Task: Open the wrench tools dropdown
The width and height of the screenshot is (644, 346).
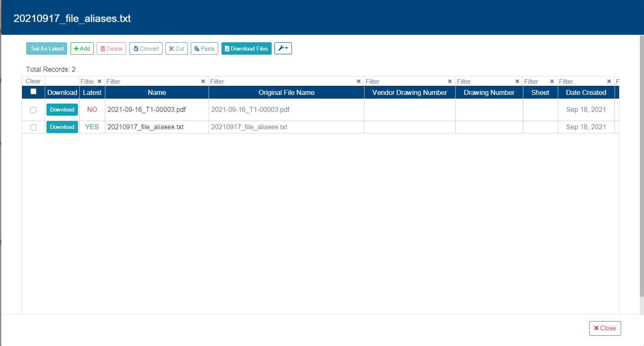Action: tap(283, 48)
